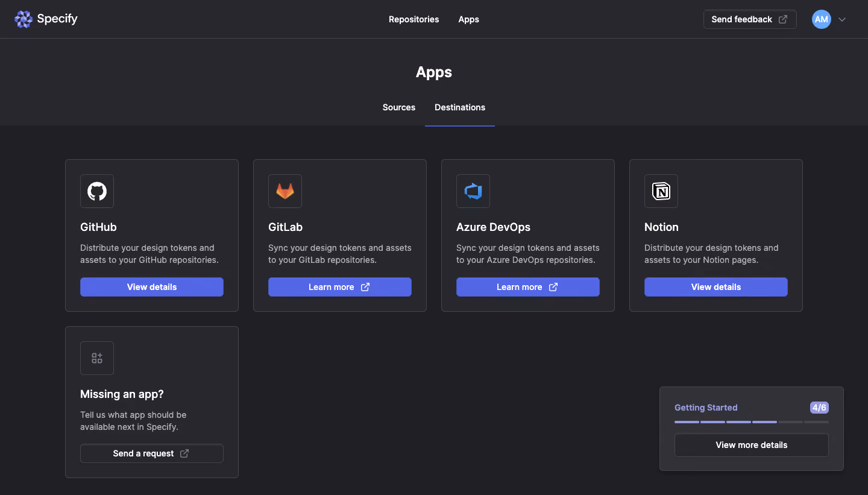868x495 pixels.
Task: Click the GitHub octocat icon
Action: tap(97, 191)
